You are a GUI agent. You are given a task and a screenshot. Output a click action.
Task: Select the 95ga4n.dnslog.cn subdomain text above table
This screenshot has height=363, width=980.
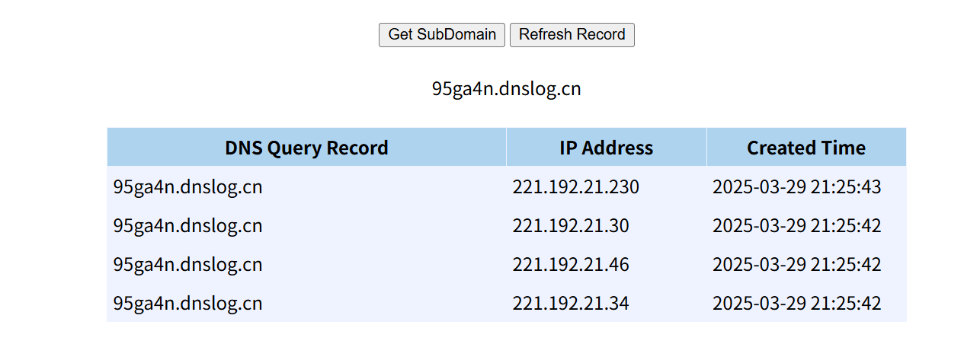[x=507, y=89]
